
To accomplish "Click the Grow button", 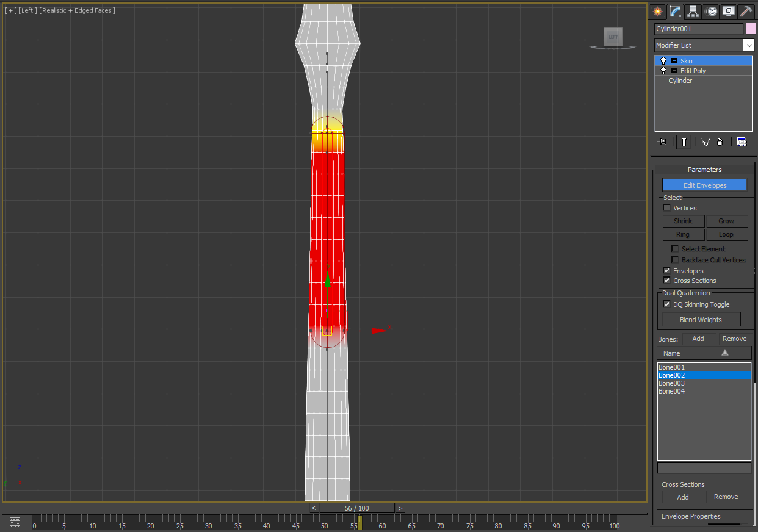I will pos(726,221).
